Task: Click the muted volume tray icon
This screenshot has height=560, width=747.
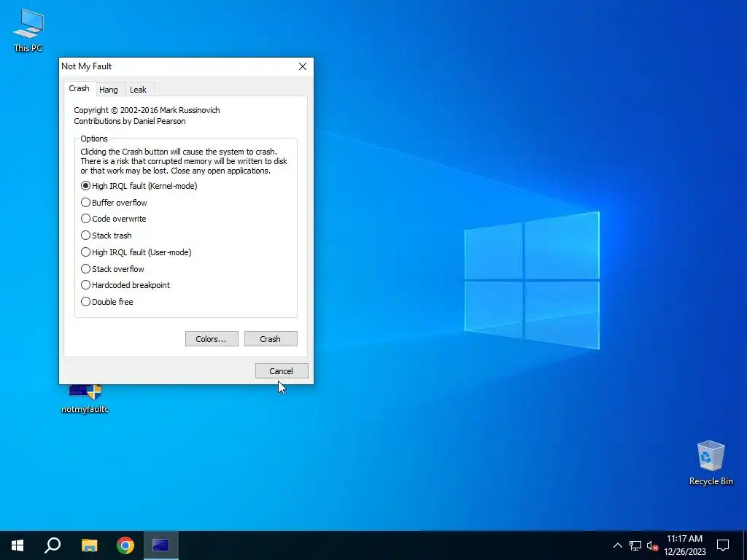Action: (652, 545)
